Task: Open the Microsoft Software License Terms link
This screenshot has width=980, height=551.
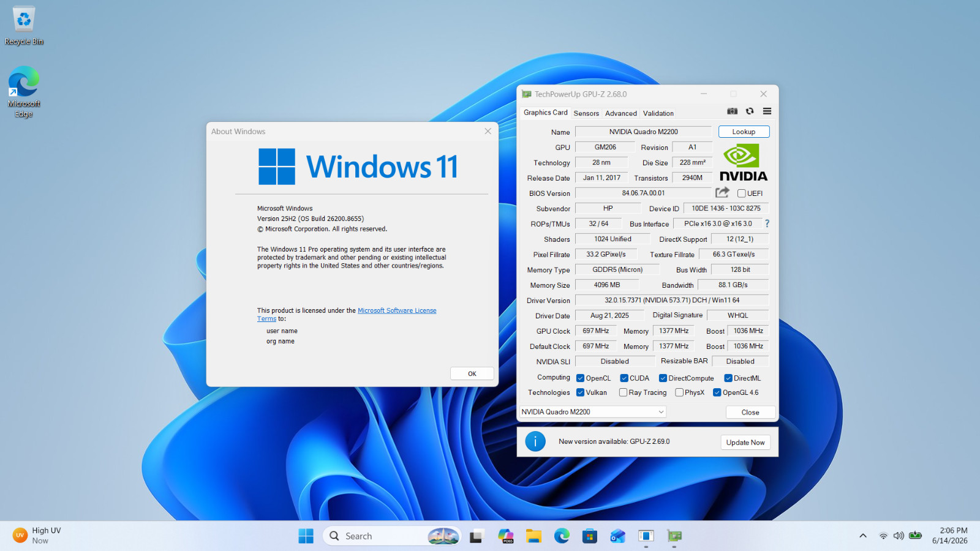Action: [347, 315]
